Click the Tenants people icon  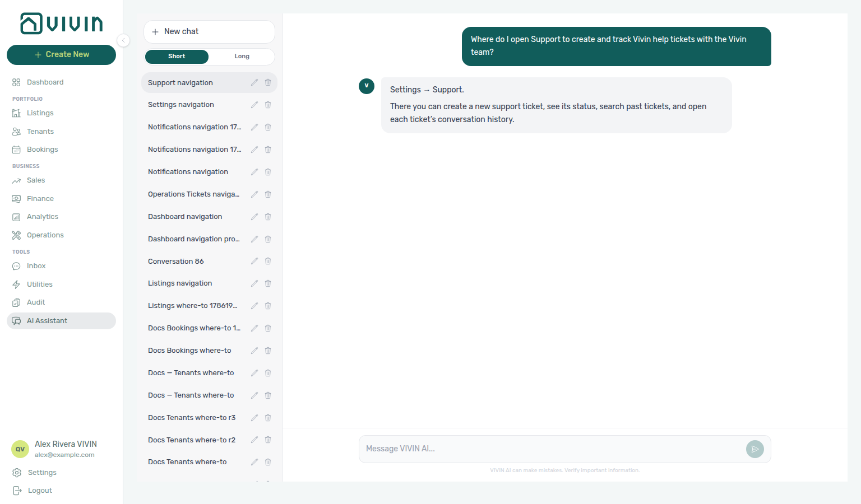pyautogui.click(x=16, y=132)
